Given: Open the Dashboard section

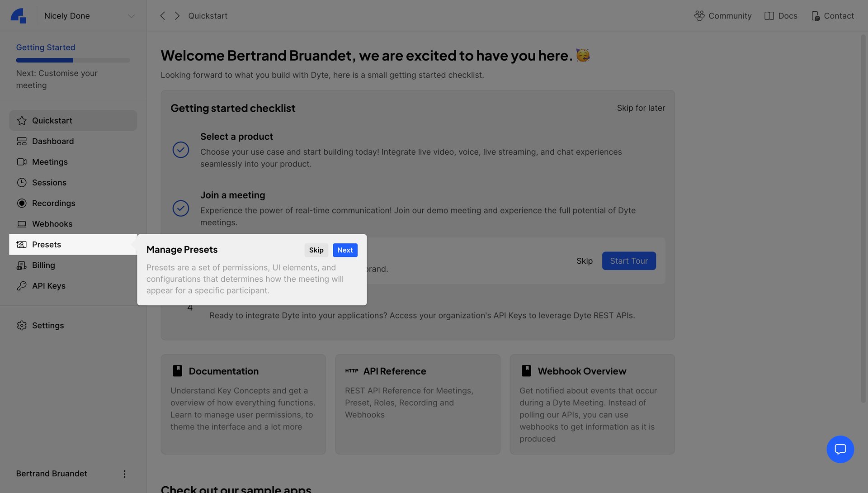Looking at the screenshot, I should point(53,141).
